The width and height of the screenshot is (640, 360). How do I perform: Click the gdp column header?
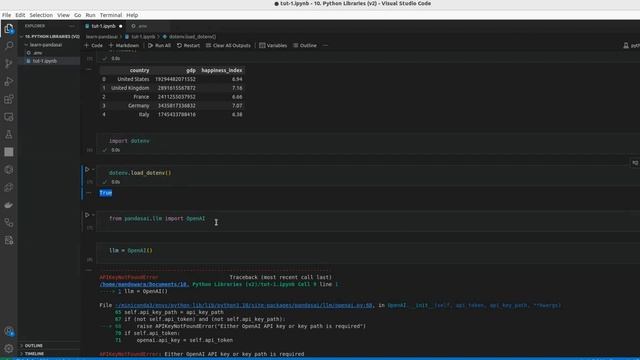coord(191,70)
